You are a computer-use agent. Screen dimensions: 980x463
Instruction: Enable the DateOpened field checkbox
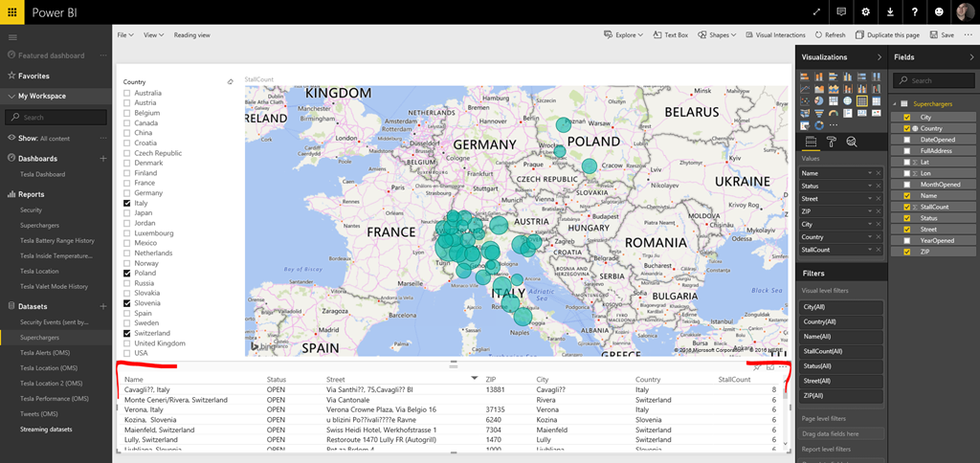[x=906, y=140]
